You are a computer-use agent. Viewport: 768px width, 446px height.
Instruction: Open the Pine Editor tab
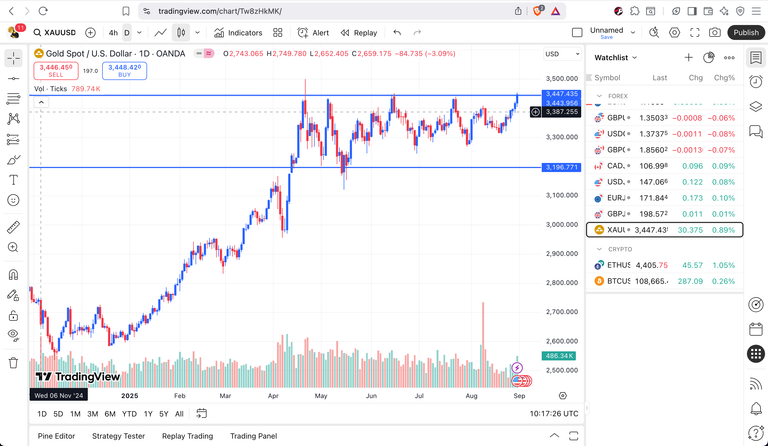56,436
